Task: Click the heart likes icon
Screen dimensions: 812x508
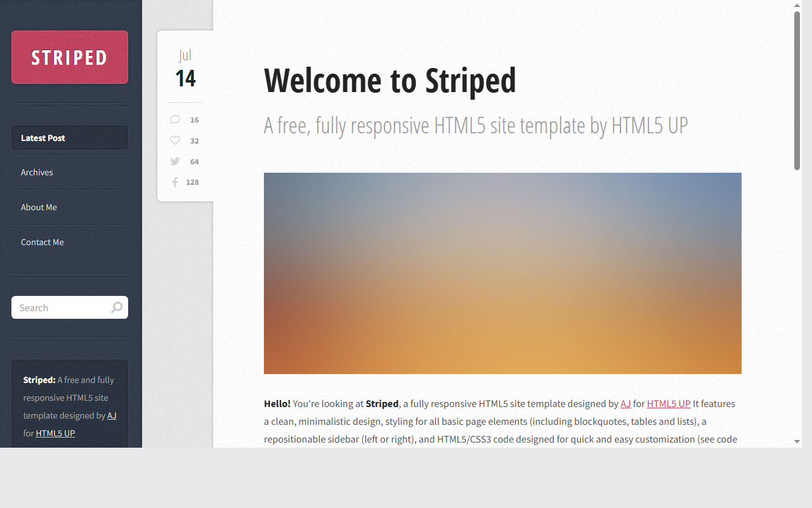Action: tap(175, 141)
